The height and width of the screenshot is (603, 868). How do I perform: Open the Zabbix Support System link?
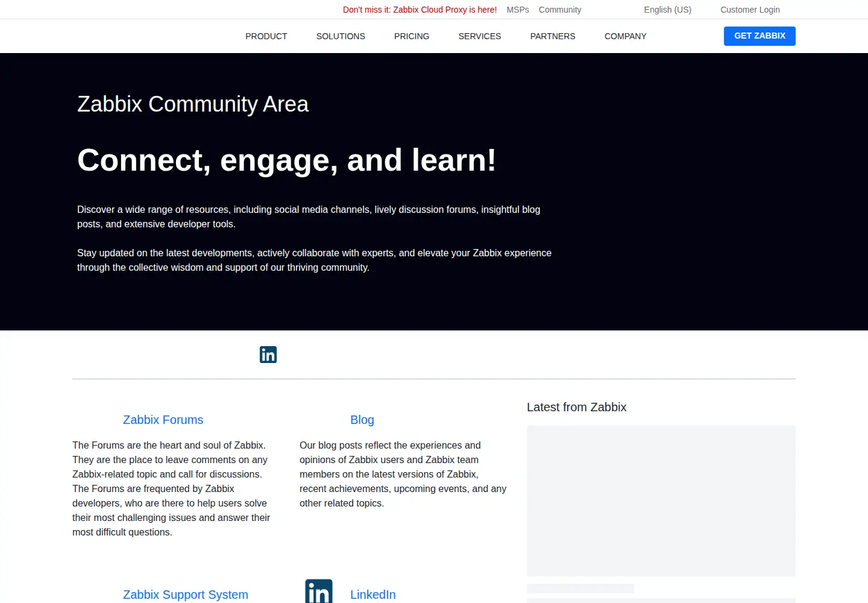pyautogui.click(x=186, y=595)
